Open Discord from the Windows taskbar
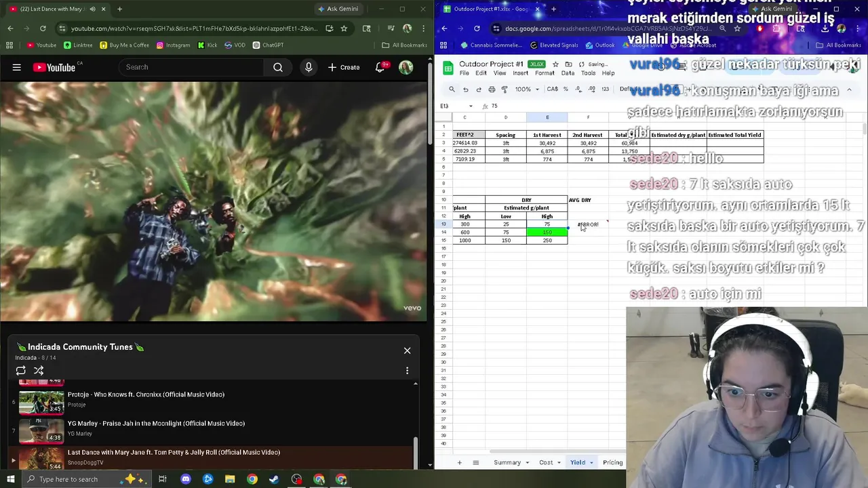This screenshot has width=868, height=488. coord(186,479)
